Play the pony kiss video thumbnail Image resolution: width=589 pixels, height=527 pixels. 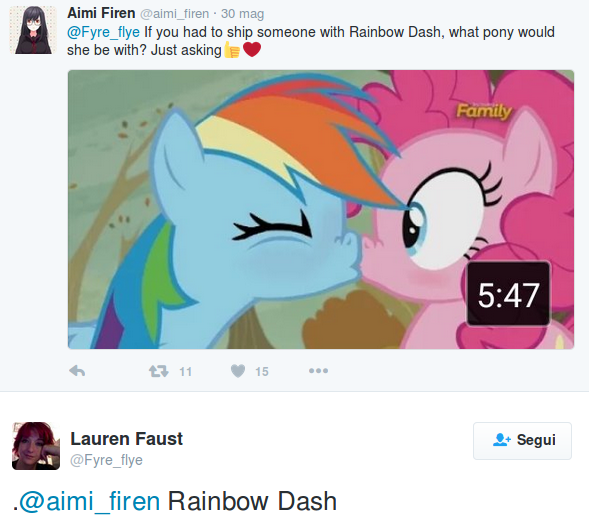(x=321, y=209)
